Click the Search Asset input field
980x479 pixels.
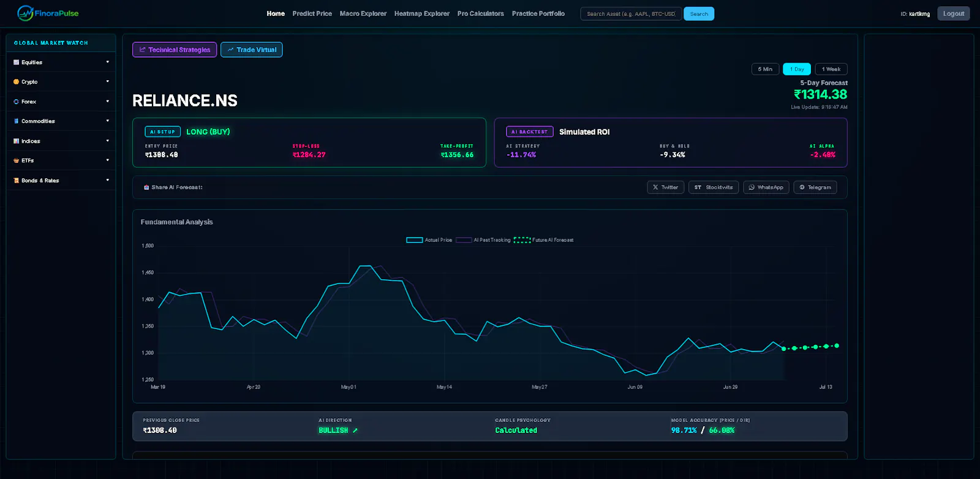pos(631,13)
